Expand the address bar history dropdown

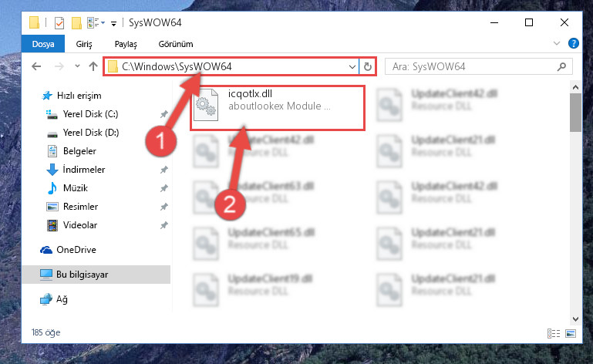(352, 67)
